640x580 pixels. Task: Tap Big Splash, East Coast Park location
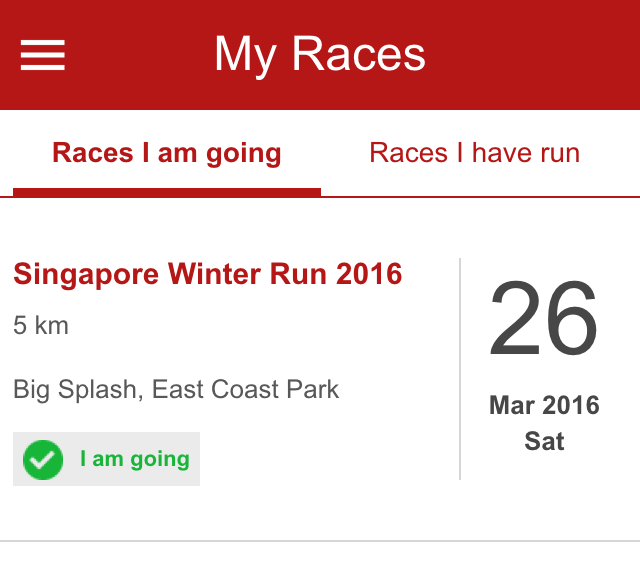[x=176, y=389]
